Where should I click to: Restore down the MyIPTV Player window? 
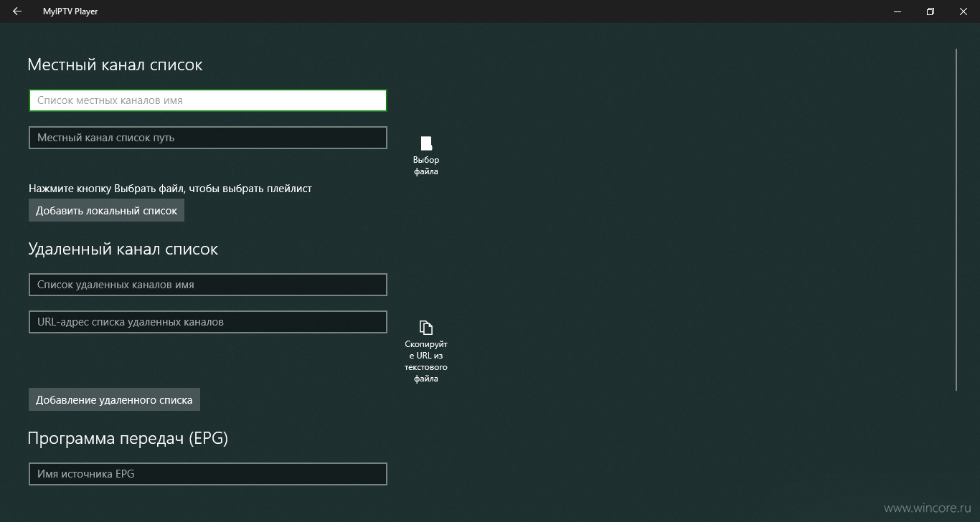point(930,11)
